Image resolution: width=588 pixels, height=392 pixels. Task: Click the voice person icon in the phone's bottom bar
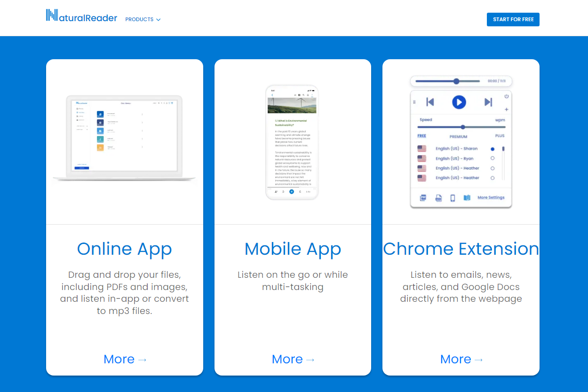[x=276, y=192]
